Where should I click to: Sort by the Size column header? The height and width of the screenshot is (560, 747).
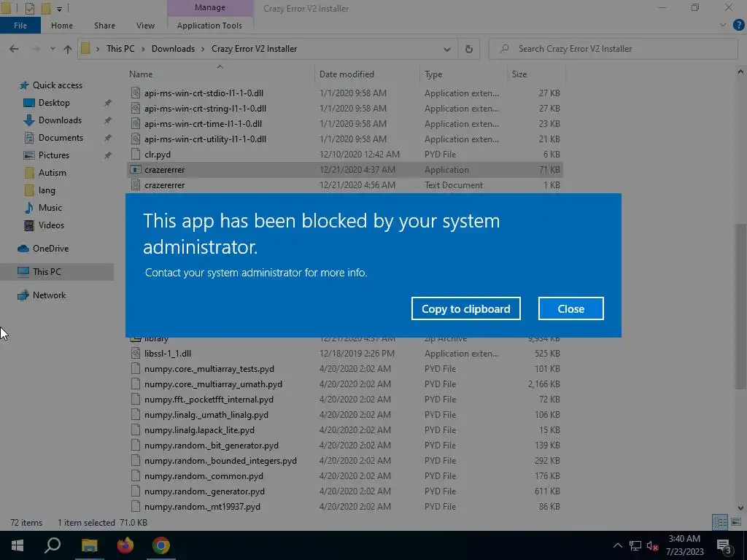[519, 74]
